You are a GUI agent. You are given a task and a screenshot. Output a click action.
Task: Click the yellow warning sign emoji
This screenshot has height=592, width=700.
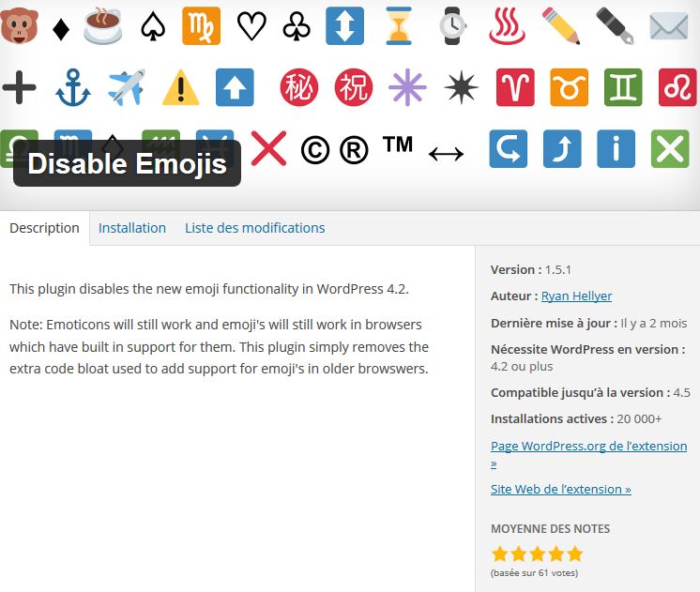(180, 88)
